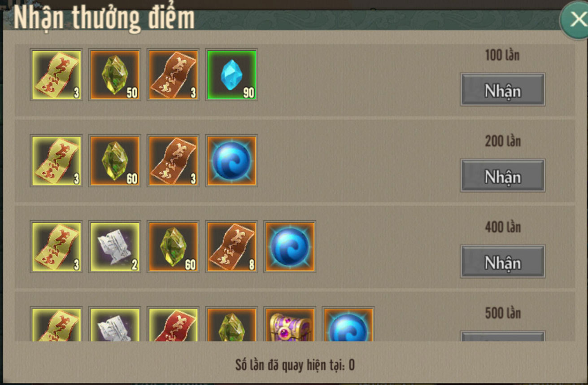Screen dimensions: 588x385
Task: Tap the purple treasure chest in 500 lần row
Action: click(x=290, y=324)
